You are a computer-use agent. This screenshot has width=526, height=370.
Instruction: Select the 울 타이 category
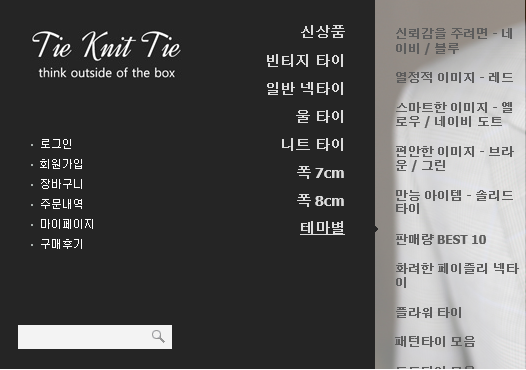click(x=320, y=117)
